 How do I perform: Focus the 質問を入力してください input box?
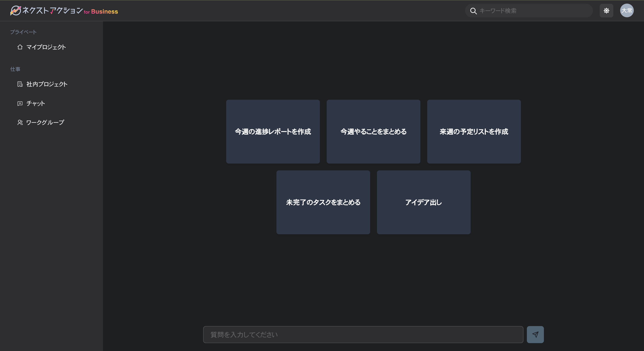pos(363,335)
